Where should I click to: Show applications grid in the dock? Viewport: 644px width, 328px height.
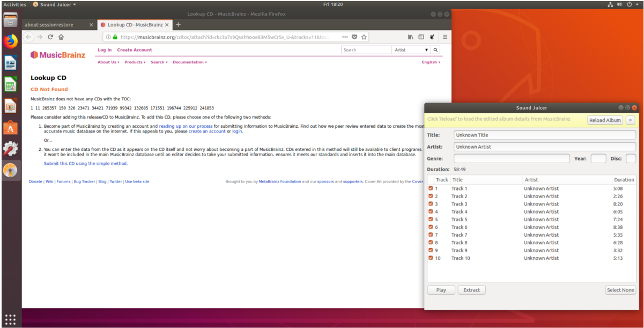11,317
